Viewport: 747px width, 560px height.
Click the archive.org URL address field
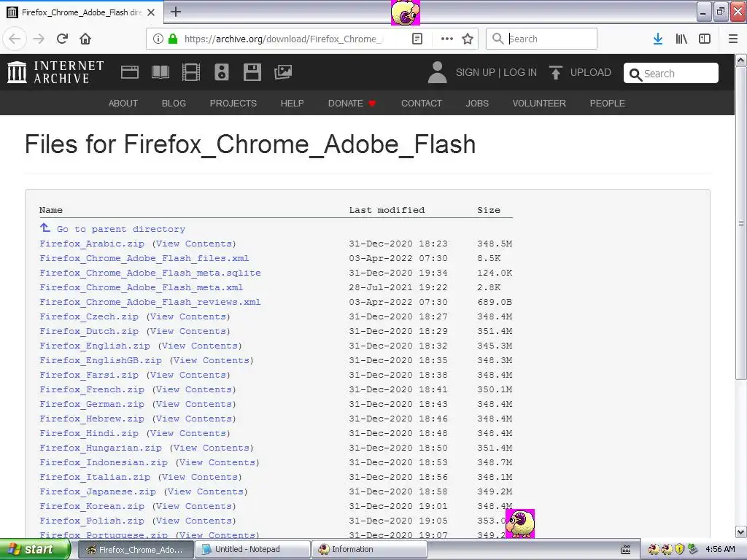283,39
